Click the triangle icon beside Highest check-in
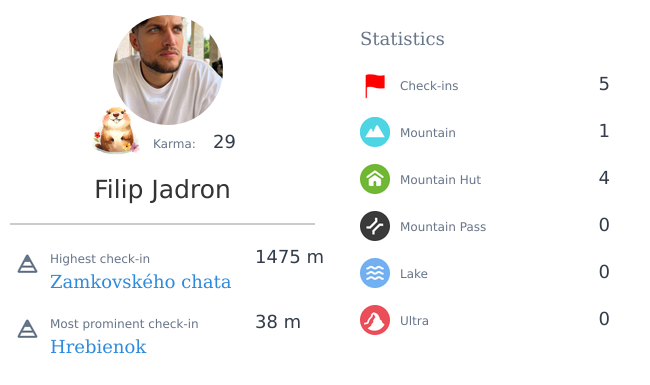Viewport: 650px width, 385px height. tap(27, 264)
